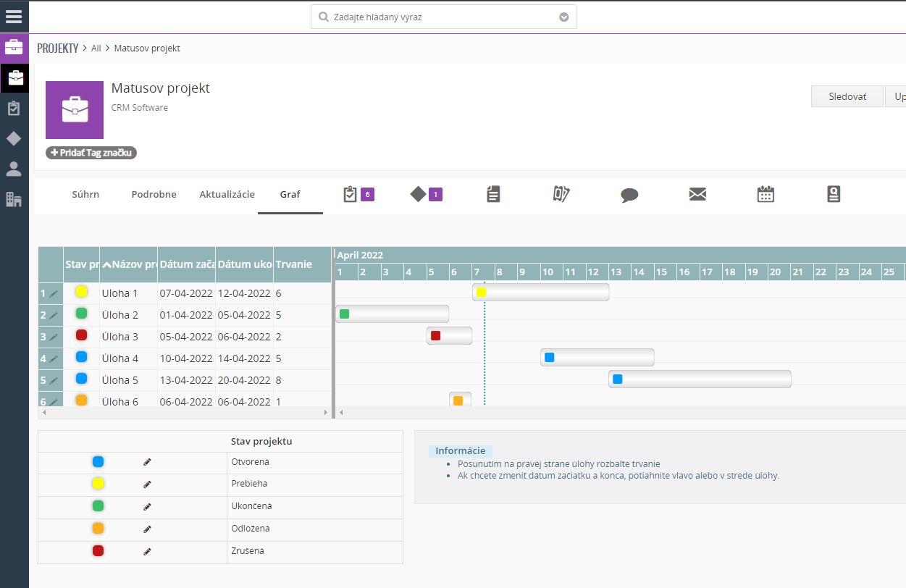Switch to the Aktualizácie tab
This screenshot has height=588, width=906.
(x=227, y=195)
